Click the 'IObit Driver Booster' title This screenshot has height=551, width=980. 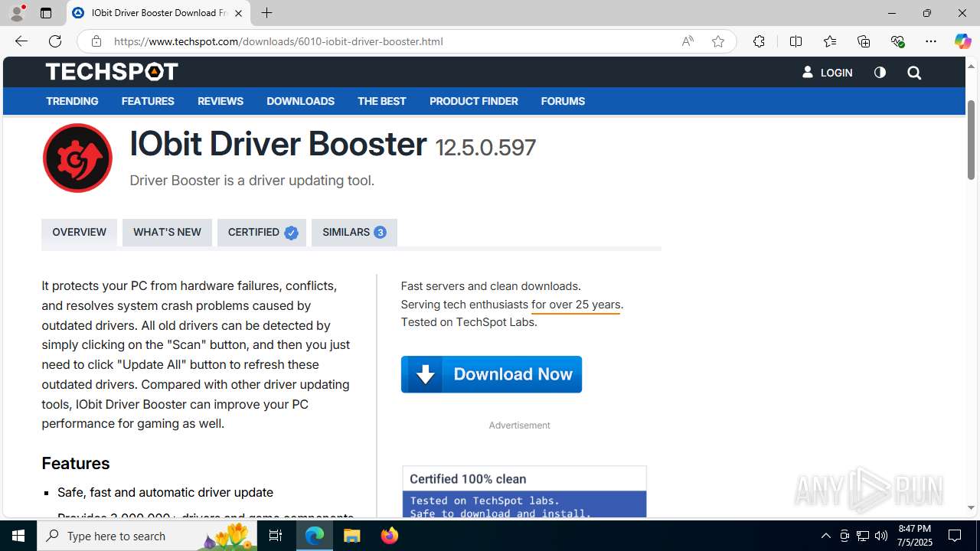278,144
